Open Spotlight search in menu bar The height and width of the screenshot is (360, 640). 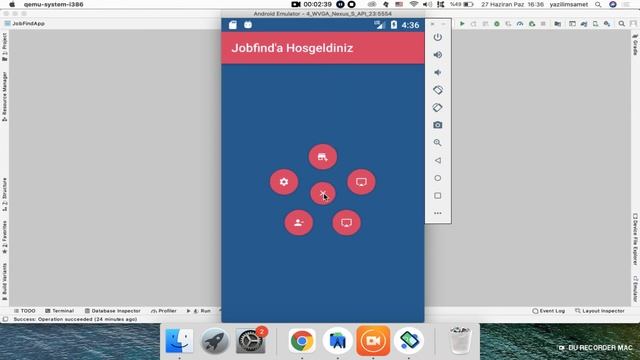pyautogui.click(x=598, y=4)
